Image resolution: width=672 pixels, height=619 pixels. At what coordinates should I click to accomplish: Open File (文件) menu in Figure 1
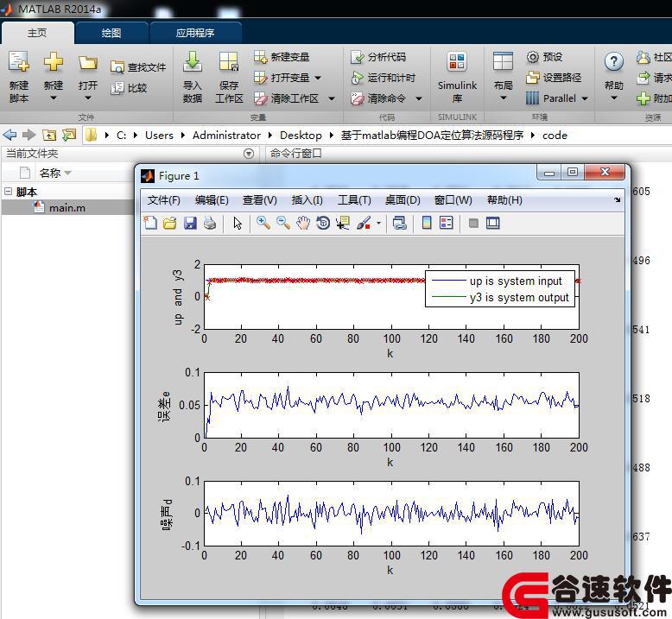point(164,200)
